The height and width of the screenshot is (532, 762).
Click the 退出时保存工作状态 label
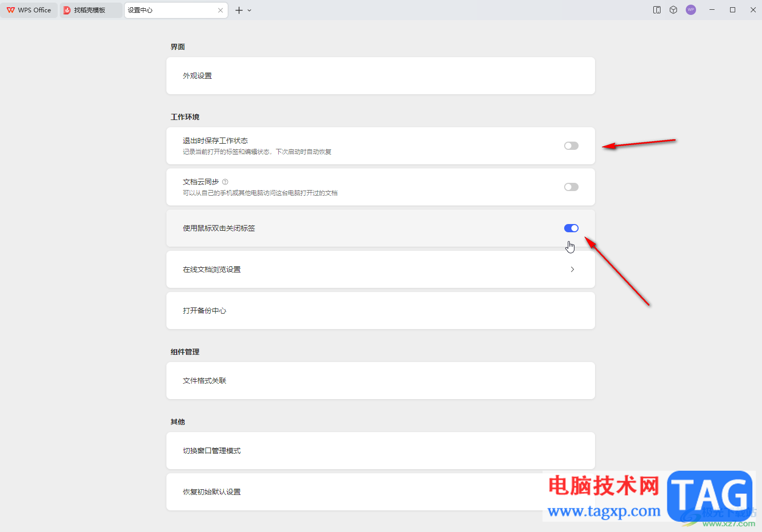[x=215, y=141]
